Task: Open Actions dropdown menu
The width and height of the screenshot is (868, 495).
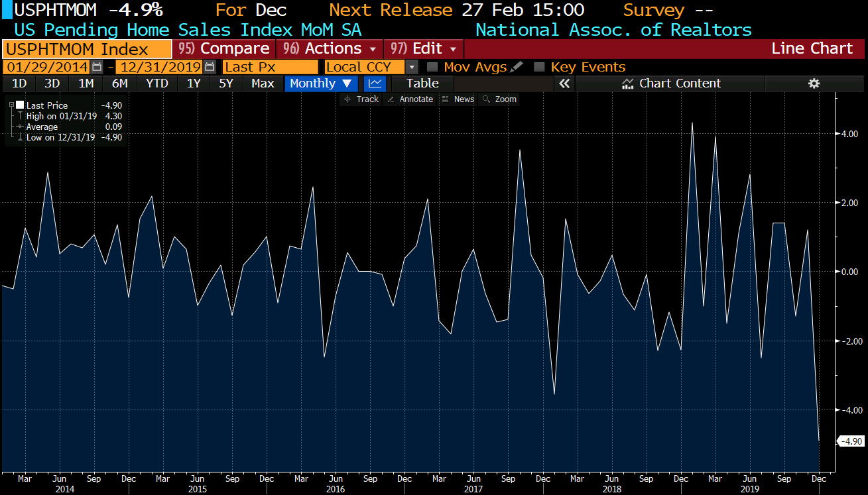Action: 330,48
